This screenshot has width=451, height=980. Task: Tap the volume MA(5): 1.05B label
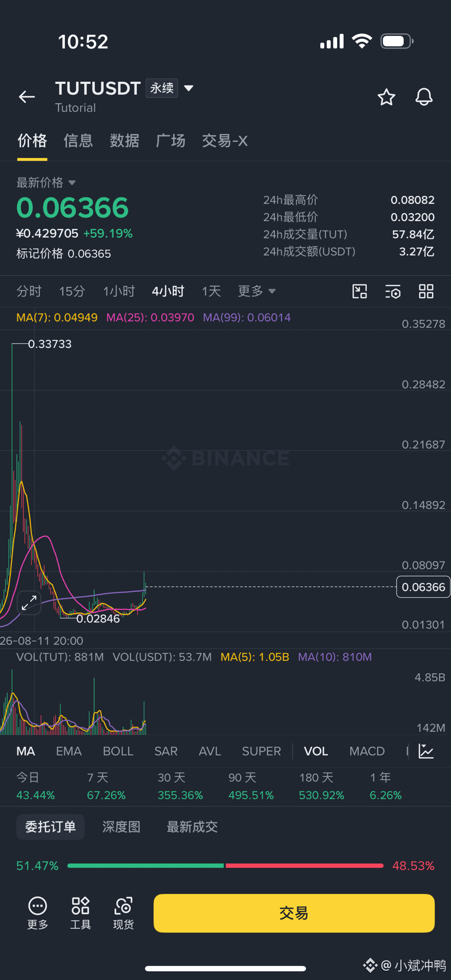pyautogui.click(x=254, y=657)
